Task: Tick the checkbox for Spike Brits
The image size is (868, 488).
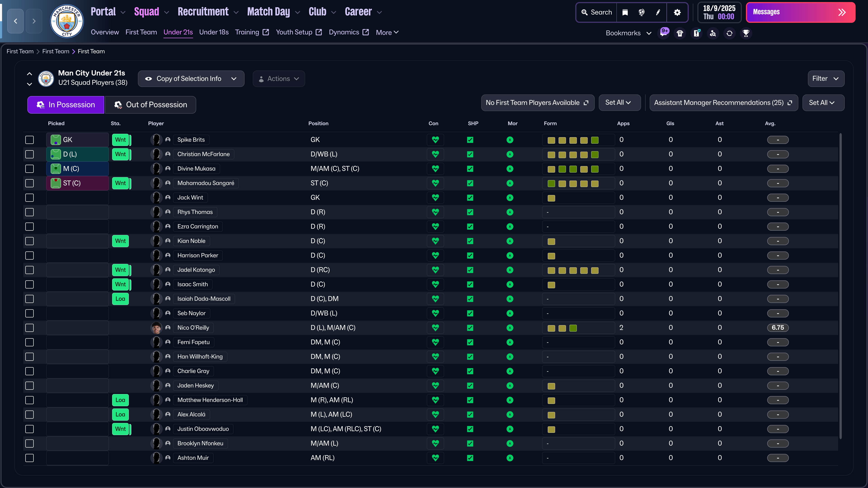Action: (x=30, y=140)
